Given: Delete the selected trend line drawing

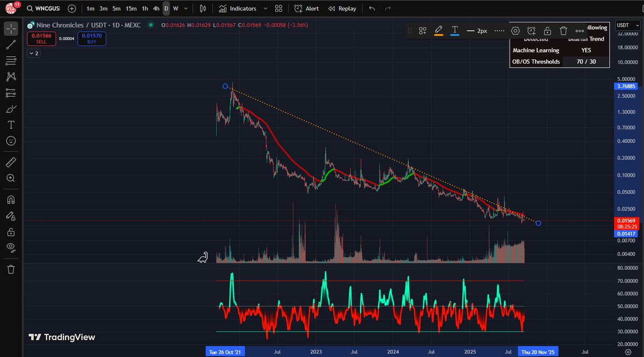Looking at the screenshot, I should click(563, 31).
